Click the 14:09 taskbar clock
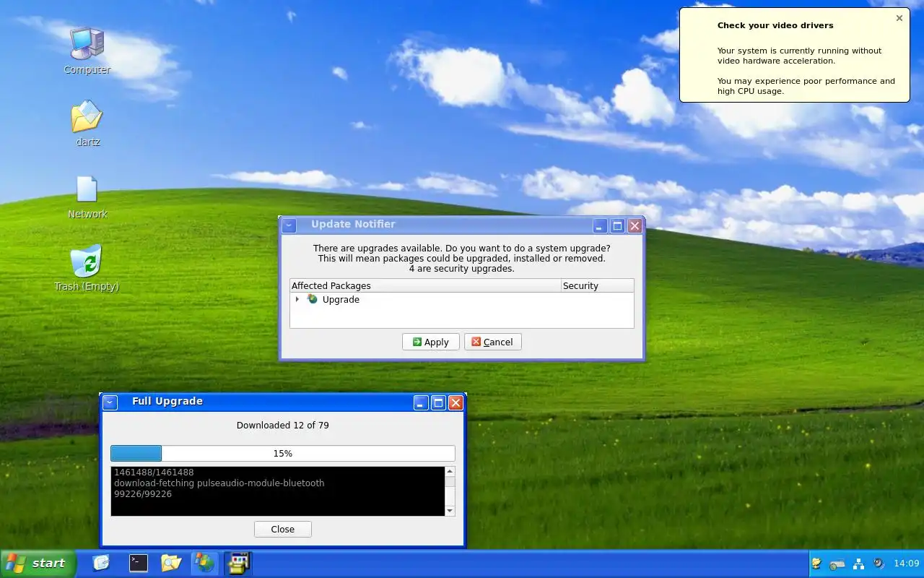Viewport: 924px width, 578px height. point(906,564)
